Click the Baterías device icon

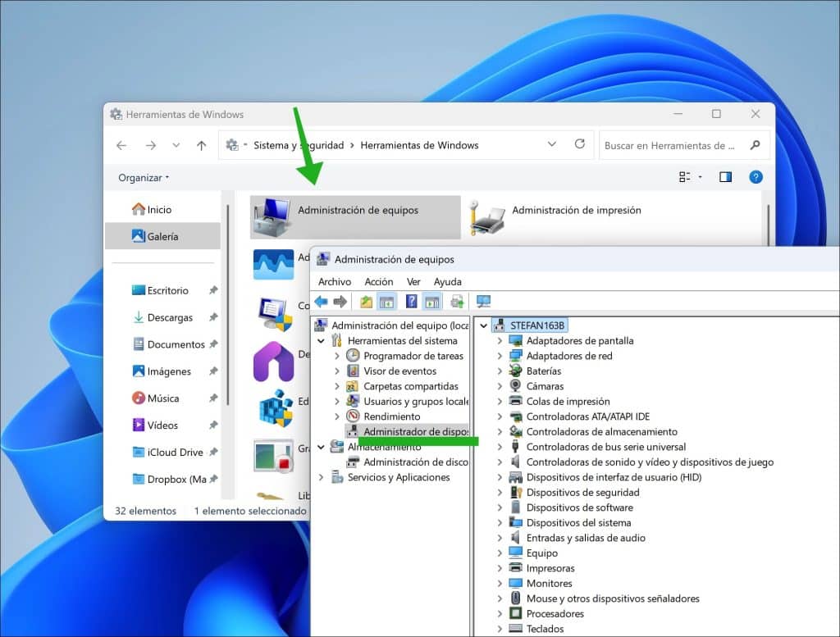point(515,371)
